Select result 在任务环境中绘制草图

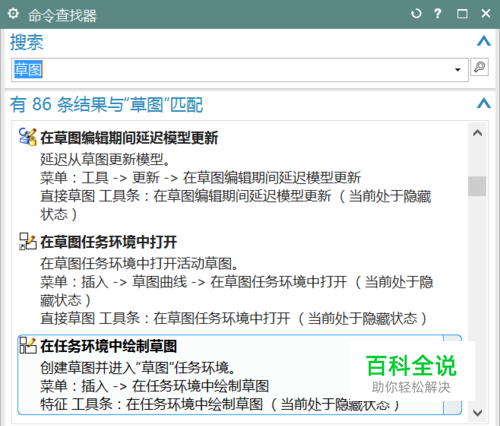click(x=109, y=346)
